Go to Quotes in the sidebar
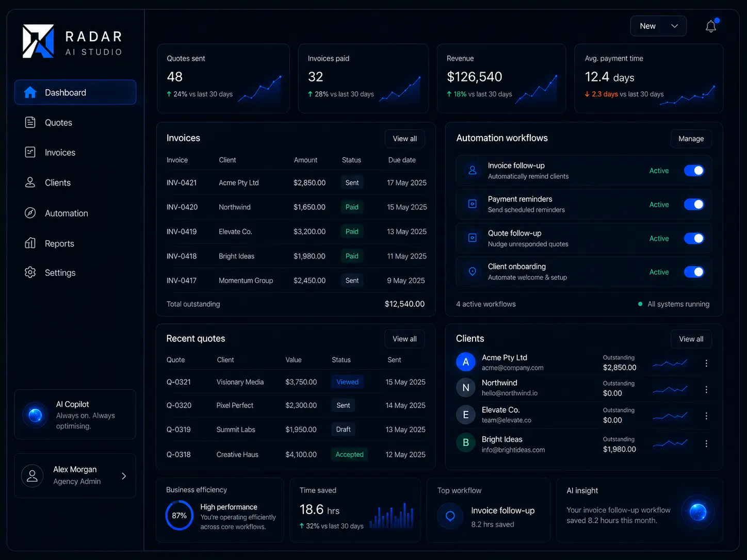Image resolution: width=747 pixels, height=560 pixels. point(75,123)
